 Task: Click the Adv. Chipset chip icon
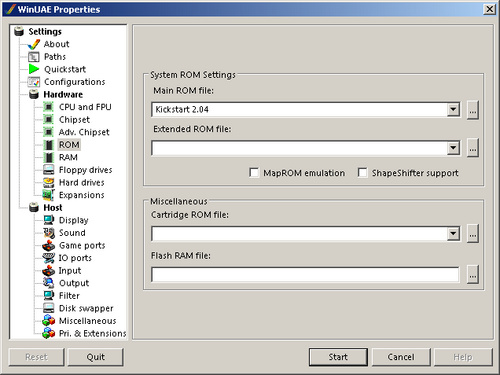tap(49, 132)
